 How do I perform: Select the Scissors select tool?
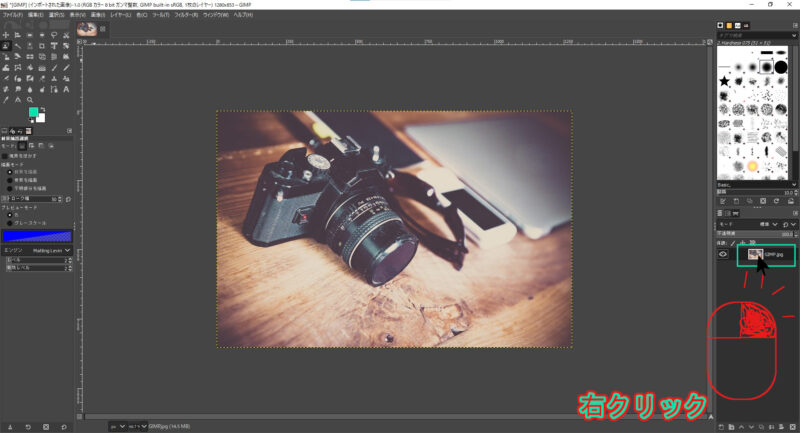[66, 34]
